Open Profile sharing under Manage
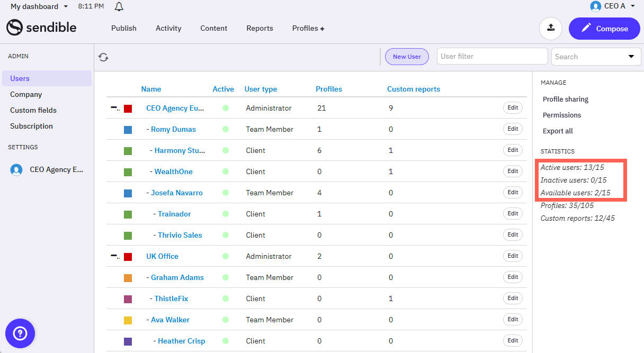Screen dimensions: 644x353 coord(566,99)
